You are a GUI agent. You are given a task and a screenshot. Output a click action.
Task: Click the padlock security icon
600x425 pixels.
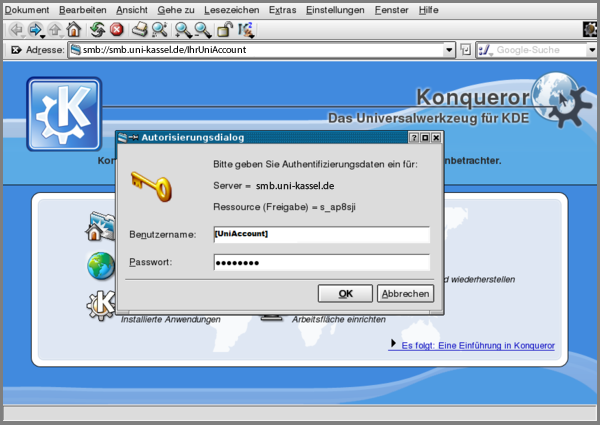click(x=225, y=29)
